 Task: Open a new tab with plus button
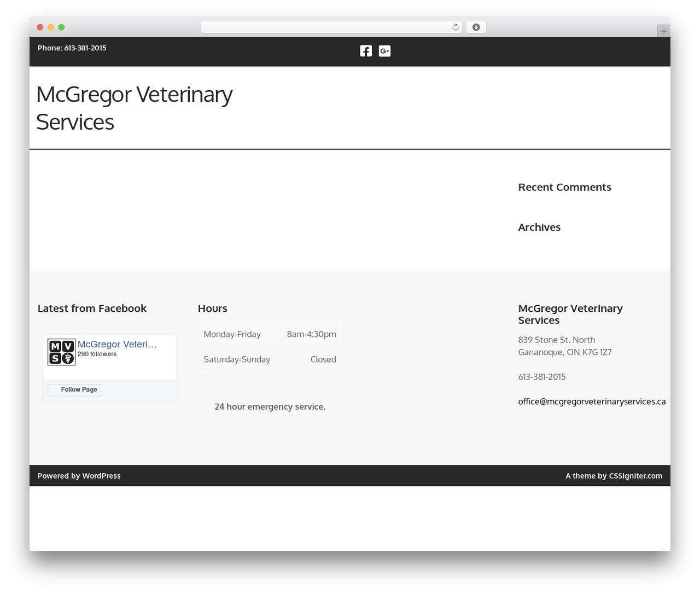click(663, 31)
